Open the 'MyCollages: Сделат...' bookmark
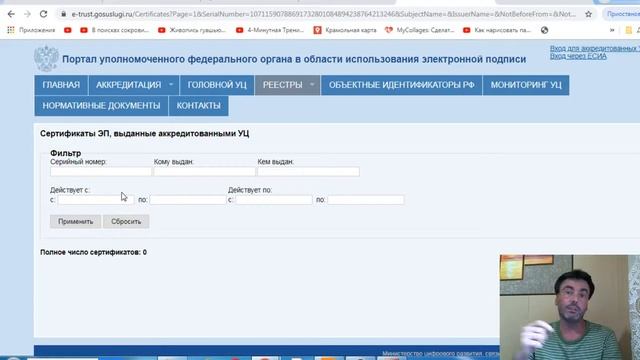Viewport: 640px width, 360px height. (420, 30)
